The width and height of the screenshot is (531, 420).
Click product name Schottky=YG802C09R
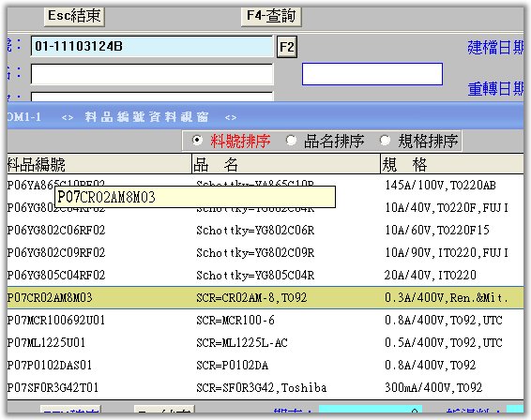(x=255, y=253)
